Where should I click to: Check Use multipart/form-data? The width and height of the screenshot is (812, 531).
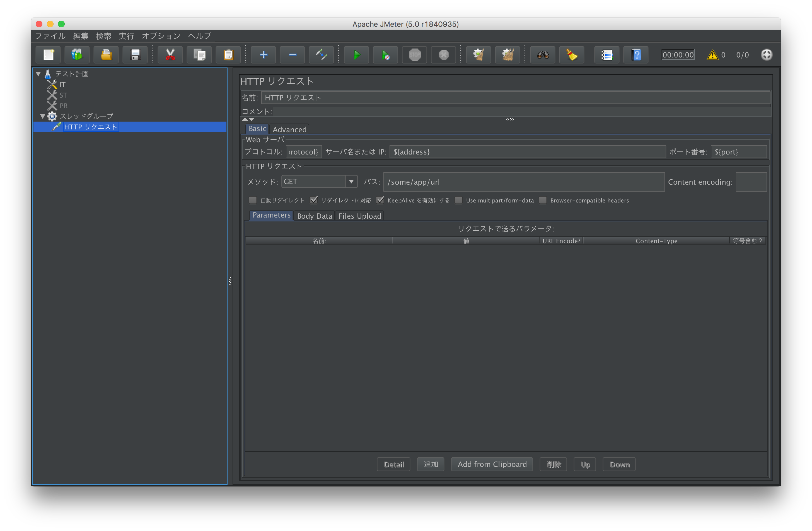click(458, 200)
